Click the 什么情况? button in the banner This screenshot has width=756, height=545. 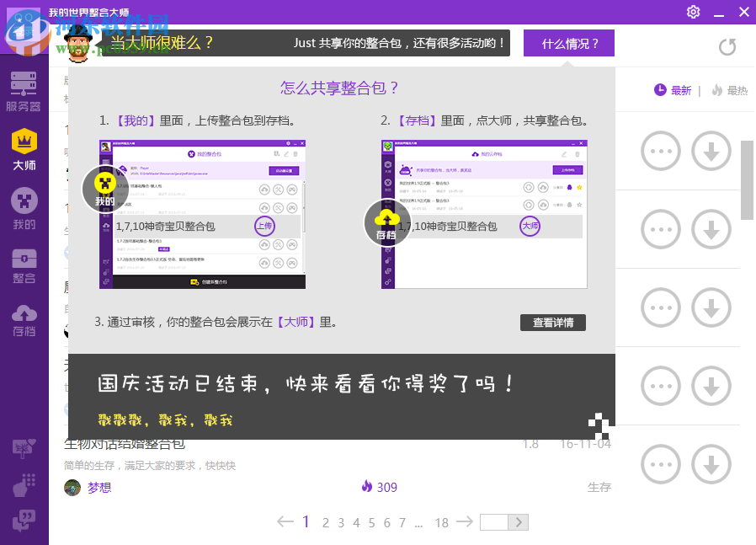568,43
